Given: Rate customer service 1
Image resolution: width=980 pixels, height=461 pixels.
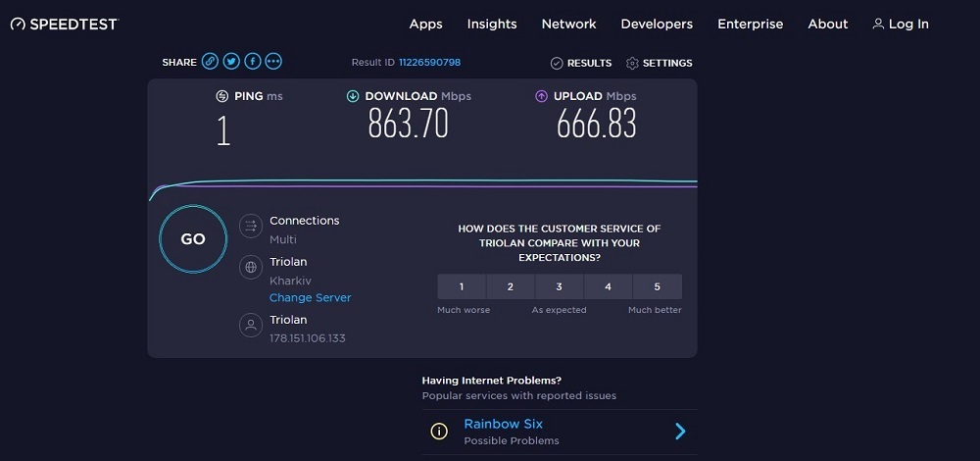Looking at the screenshot, I should point(462,287).
